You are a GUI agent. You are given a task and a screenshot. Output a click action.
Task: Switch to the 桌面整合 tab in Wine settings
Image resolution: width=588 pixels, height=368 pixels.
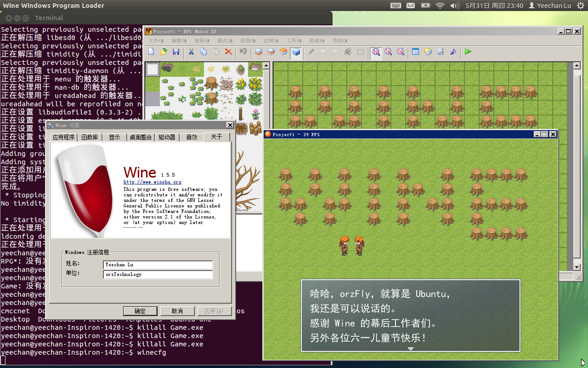141,137
